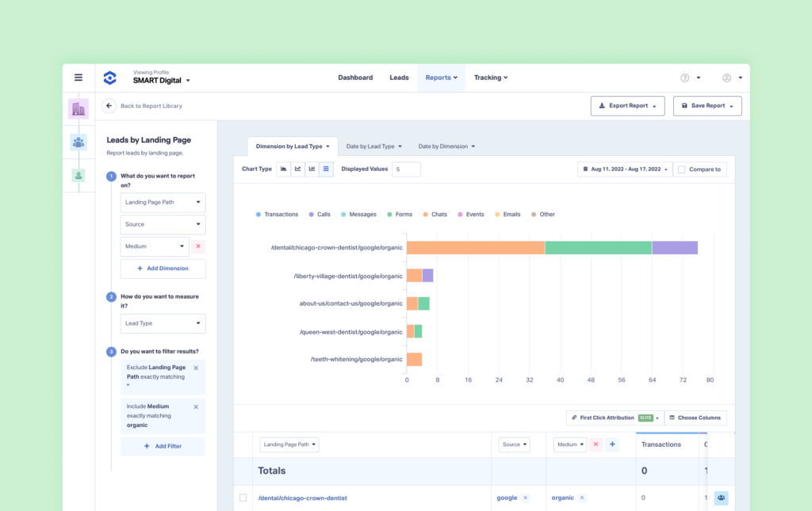Open the Reports menu in the navigation
The width and height of the screenshot is (812, 511).
(441, 77)
